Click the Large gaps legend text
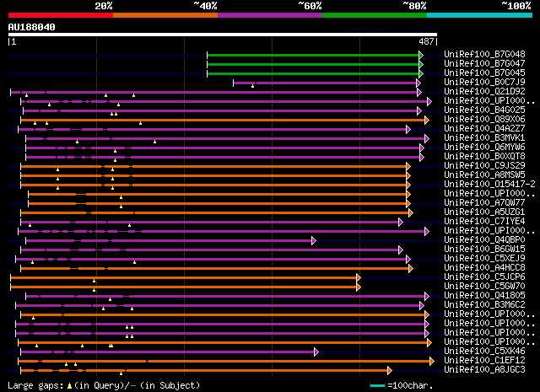Image resolution: width=540 pixels, height=392 pixels. click(x=35, y=386)
